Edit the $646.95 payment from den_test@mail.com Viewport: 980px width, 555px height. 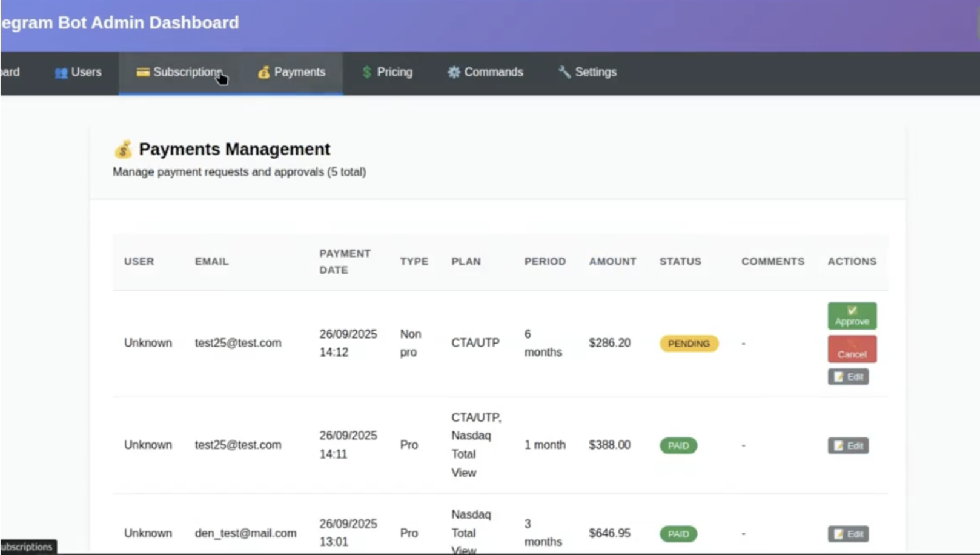848,534
